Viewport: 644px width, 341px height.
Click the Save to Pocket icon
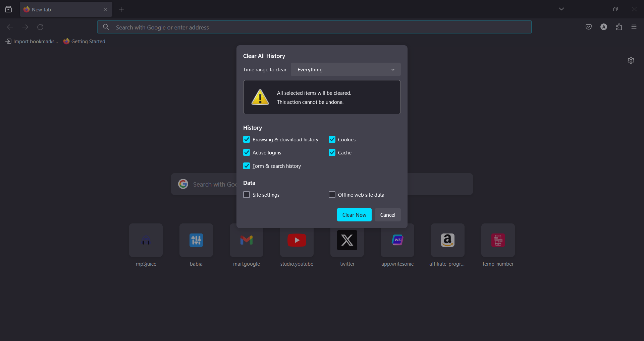[589, 27]
